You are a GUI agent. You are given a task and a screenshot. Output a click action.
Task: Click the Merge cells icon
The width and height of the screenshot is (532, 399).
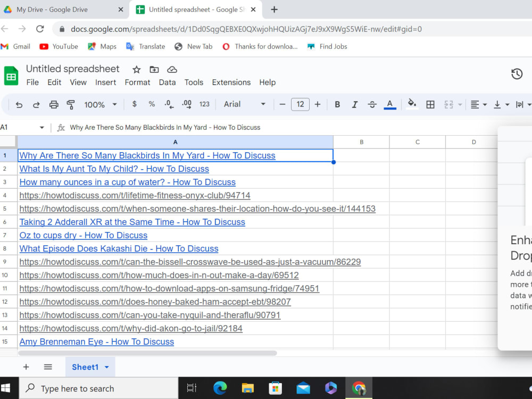click(x=448, y=104)
